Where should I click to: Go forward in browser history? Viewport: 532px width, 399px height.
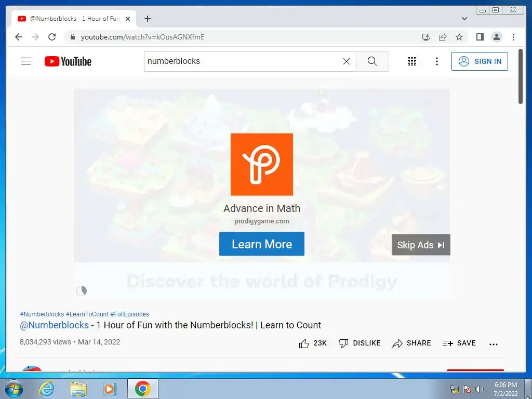(35, 37)
